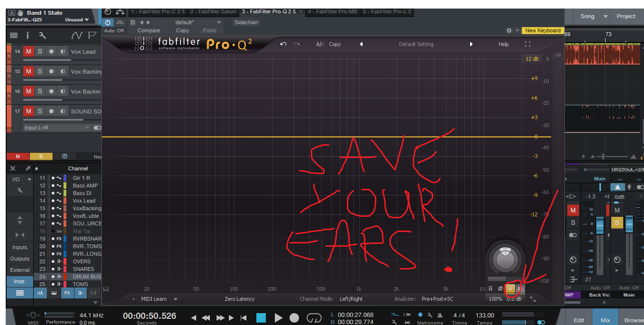Switch to 1 - FabFilter Pro-C 2 tab
Viewport: 644px width, 325px height.
(x=158, y=11)
